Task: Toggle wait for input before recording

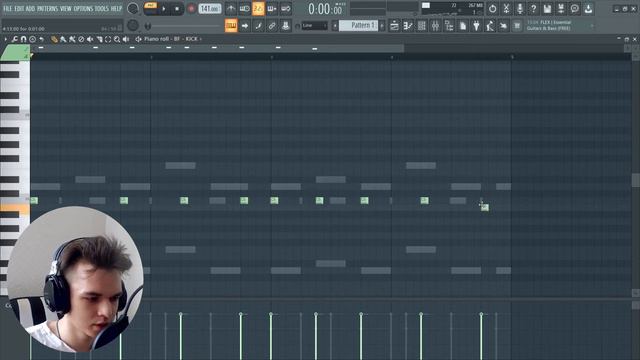Action: click(244, 9)
